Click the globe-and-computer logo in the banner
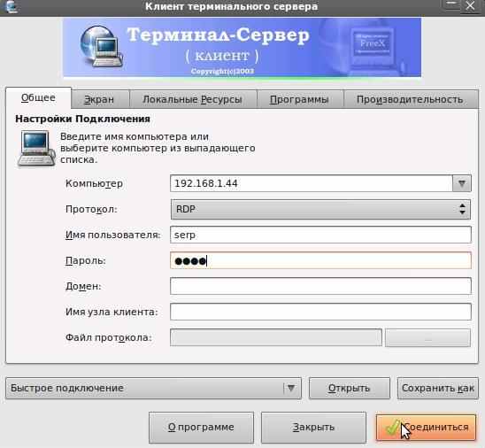 click(102, 46)
